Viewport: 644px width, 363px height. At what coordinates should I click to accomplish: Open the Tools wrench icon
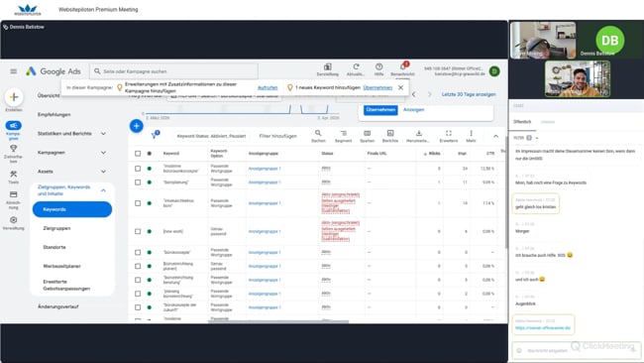point(14,175)
